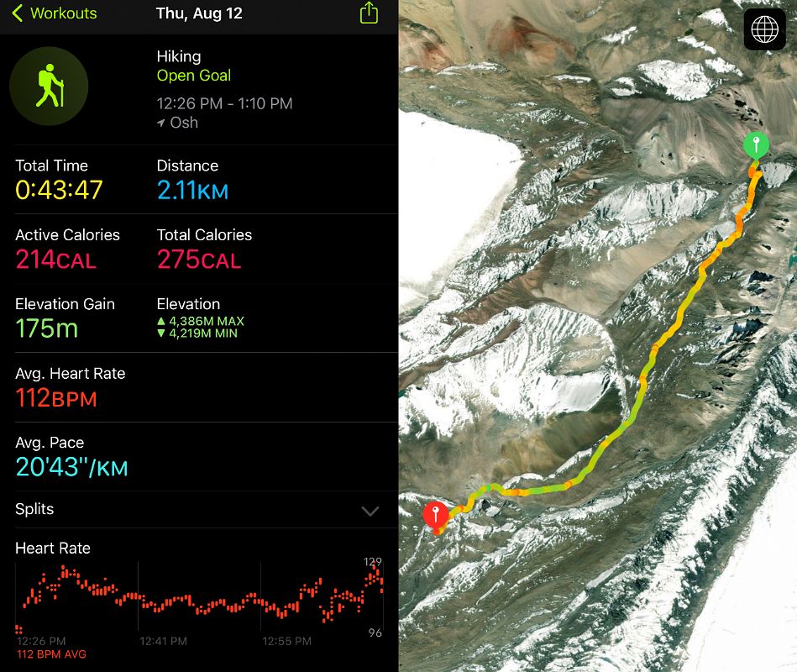Tap the elevation max up-arrow indicator
The height and width of the screenshot is (672, 797).
[x=161, y=321]
